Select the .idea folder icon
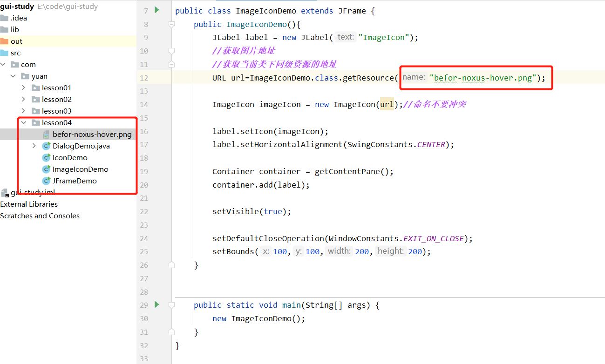The width and height of the screenshot is (605, 364). coord(4,18)
